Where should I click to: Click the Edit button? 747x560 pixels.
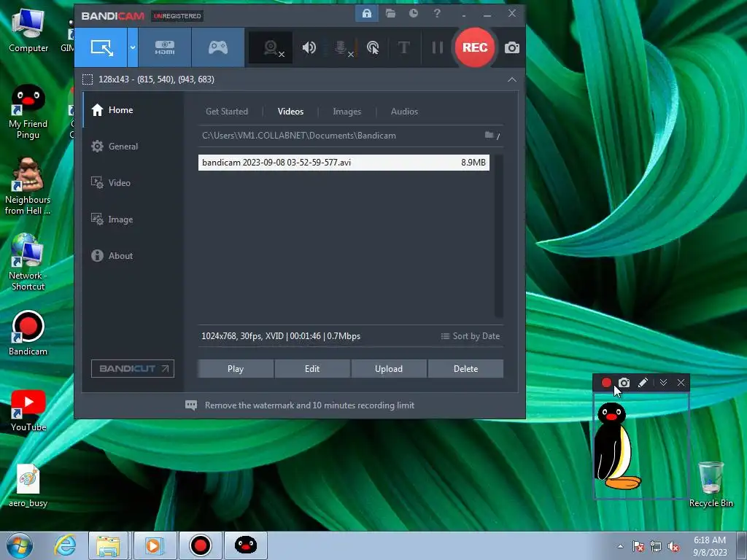tap(312, 368)
